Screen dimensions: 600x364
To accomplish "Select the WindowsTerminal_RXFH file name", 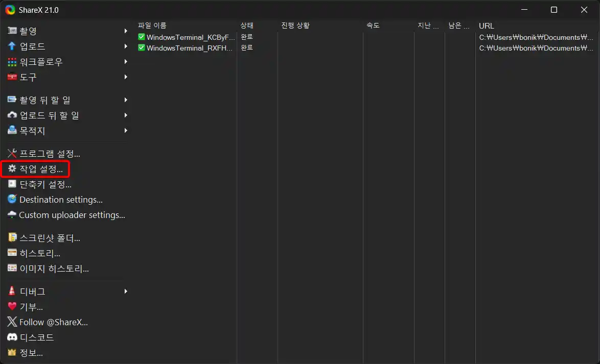I will pos(190,48).
